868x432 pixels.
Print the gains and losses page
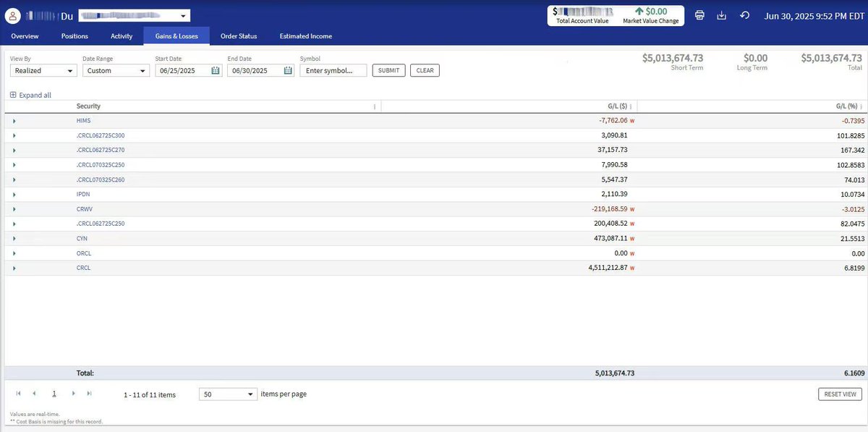tap(699, 15)
